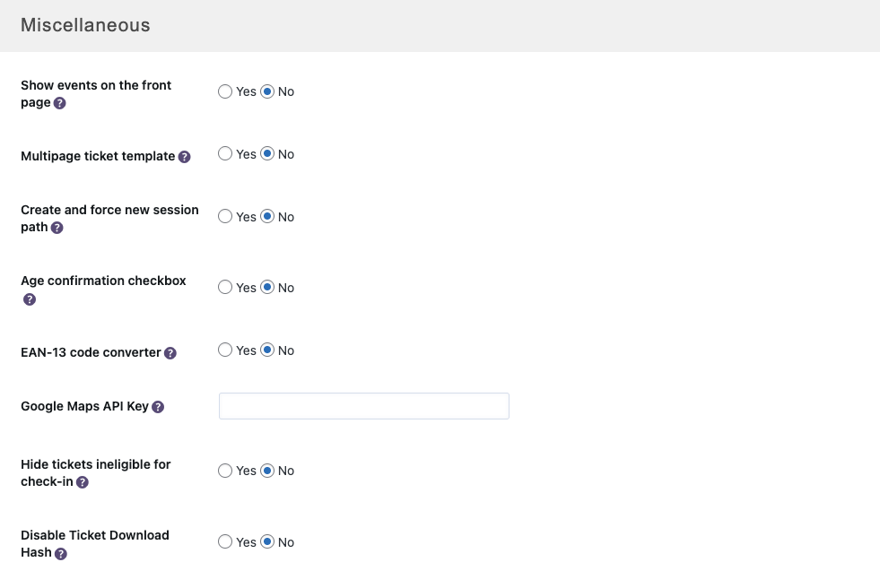880x588 pixels.
Task: Choose Yes for Create and force new session path
Action: pos(225,217)
